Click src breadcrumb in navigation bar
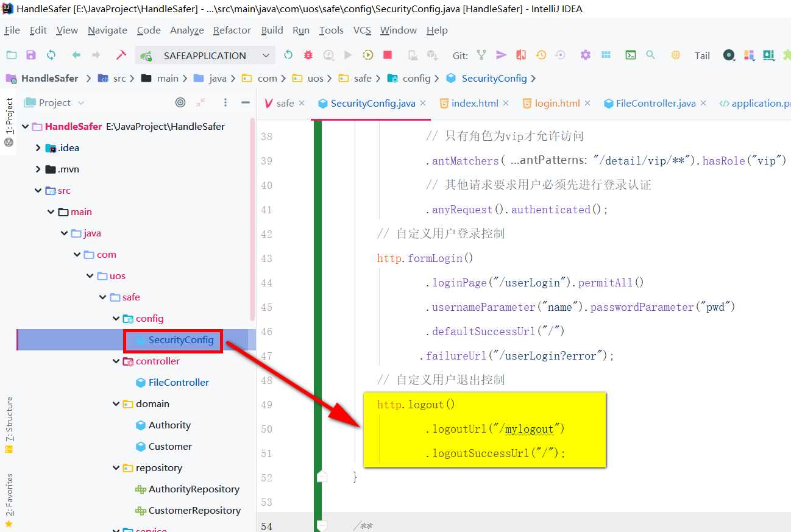The image size is (791, 532). click(119, 79)
